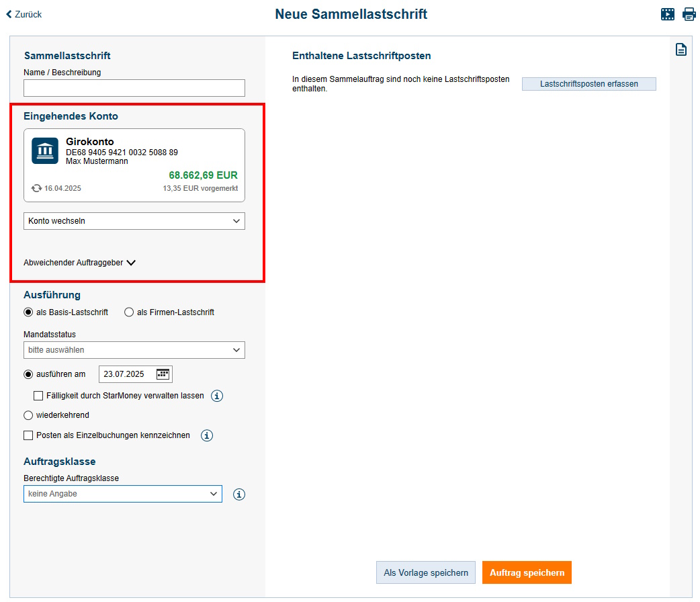
Task: Select the 'wiederkehrend' radio option
Action: click(28, 415)
